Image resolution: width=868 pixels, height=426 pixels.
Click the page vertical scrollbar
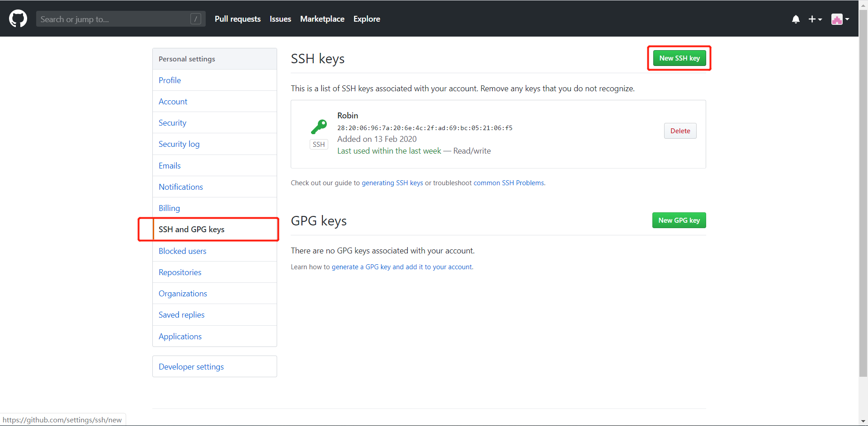pyautogui.click(x=863, y=194)
